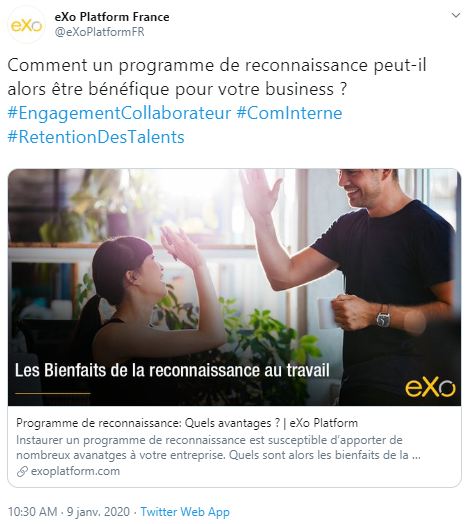Click the yellow eXo logo on the card image
This screenshot has width=472, height=524.
pos(430,388)
